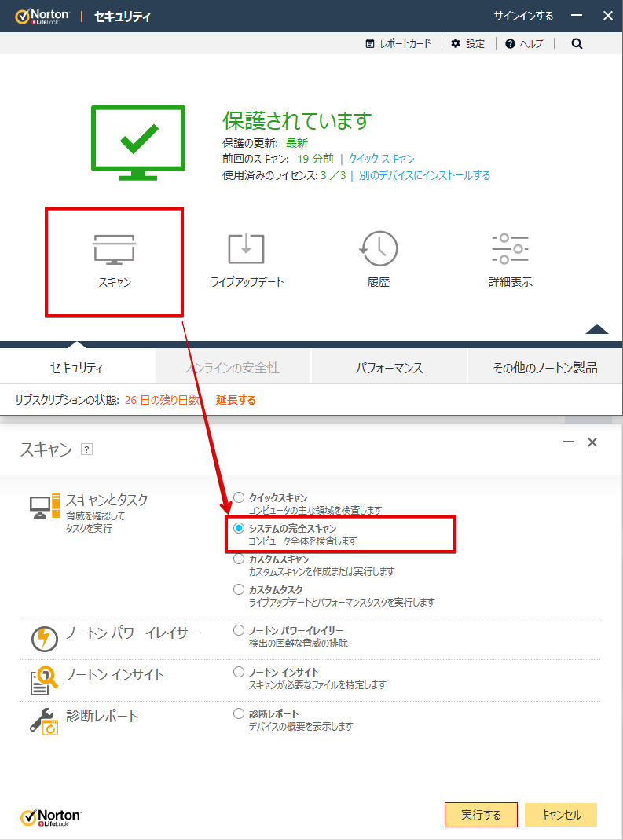
Task: Click デバイスの概要を表示します description text
Action: point(301,726)
